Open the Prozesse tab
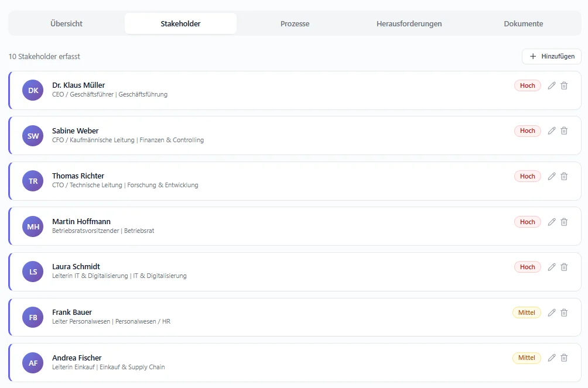This screenshot has width=588, height=388. coord(295,24)
